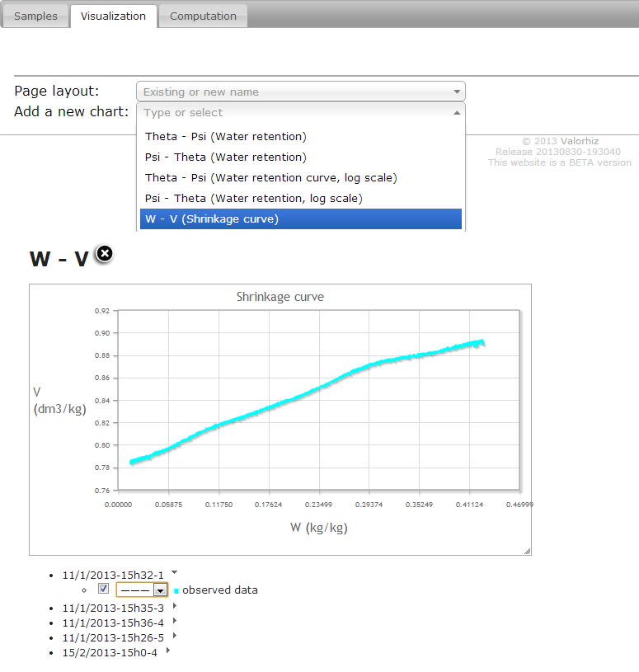Click 11/1/2013-15h32-1 sample label
639x672 pixels.
point(113,576)
